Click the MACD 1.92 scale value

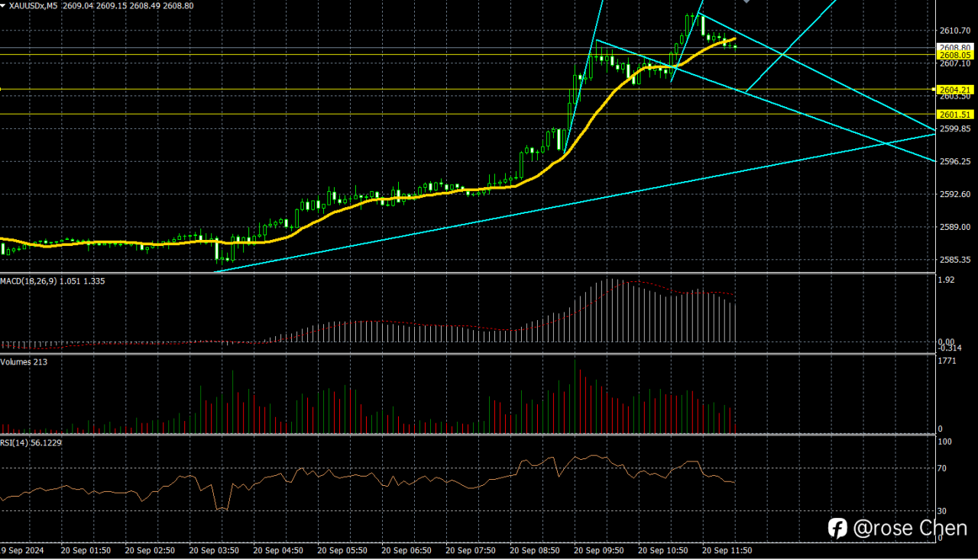click(x=947, y=280)
